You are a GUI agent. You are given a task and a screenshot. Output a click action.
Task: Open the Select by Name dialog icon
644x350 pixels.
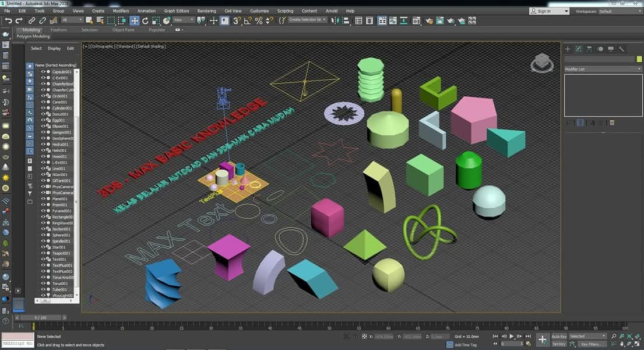coord(100,20)
